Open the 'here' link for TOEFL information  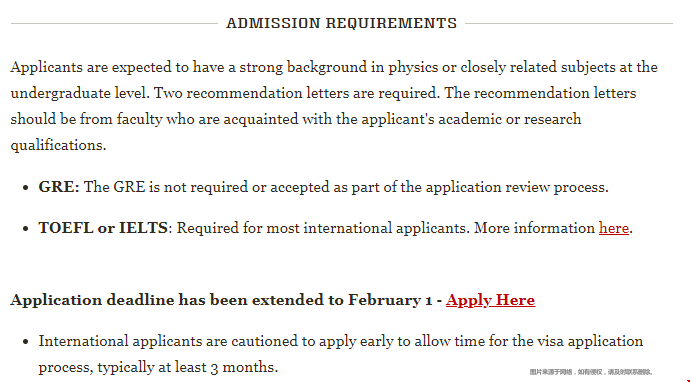(x=613, y=228)
